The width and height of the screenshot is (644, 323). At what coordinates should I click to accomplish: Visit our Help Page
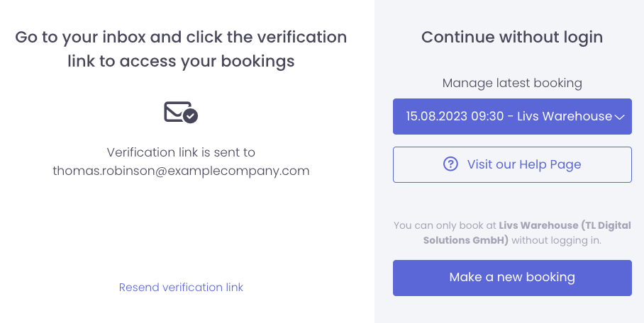523,164
